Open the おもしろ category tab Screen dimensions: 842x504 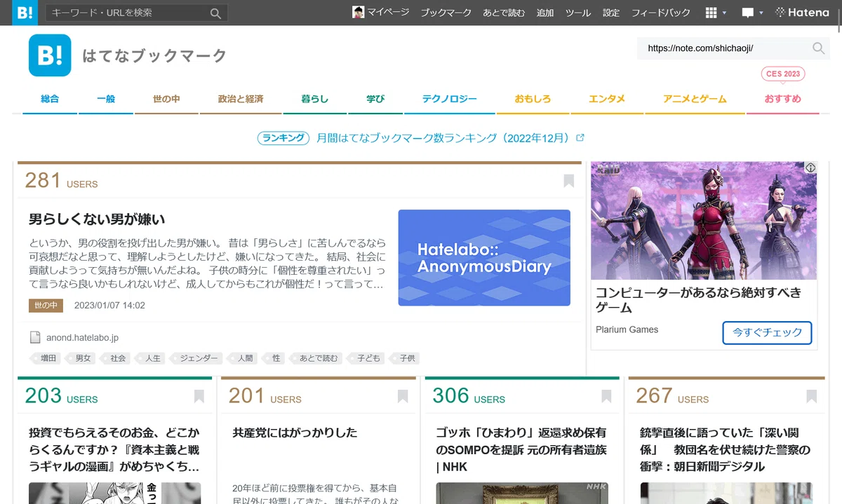pos(533,99)
